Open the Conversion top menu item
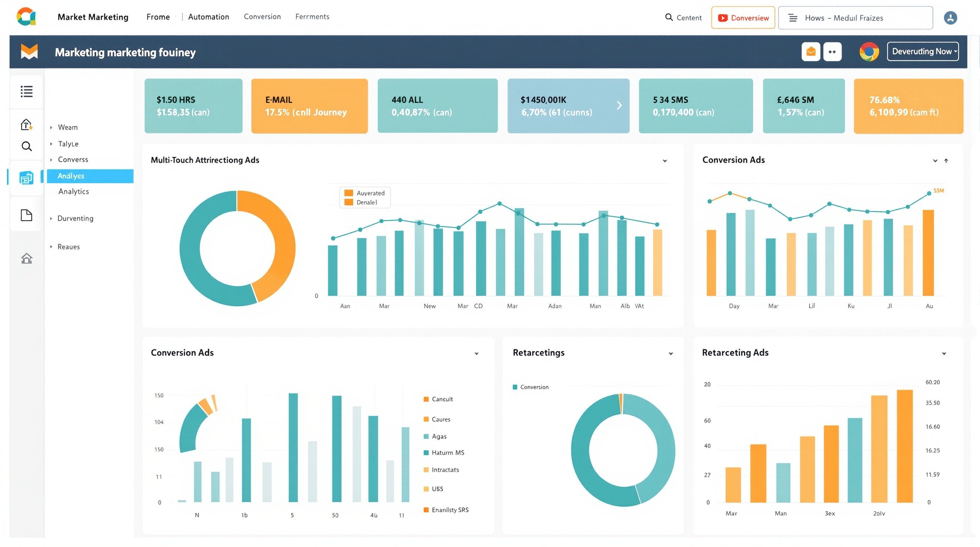 coord(262,17)
